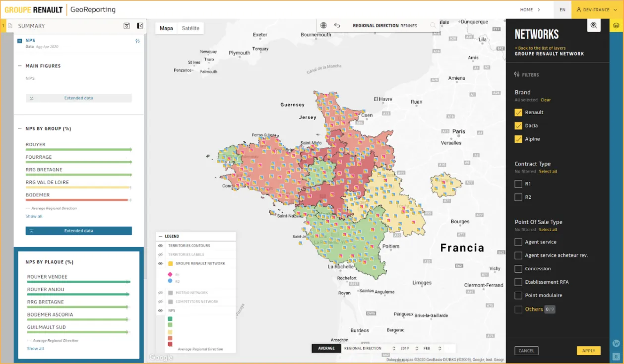This screenshot has width=624, height=364.
Task: Check the R1 contract type
Action: 518,184
